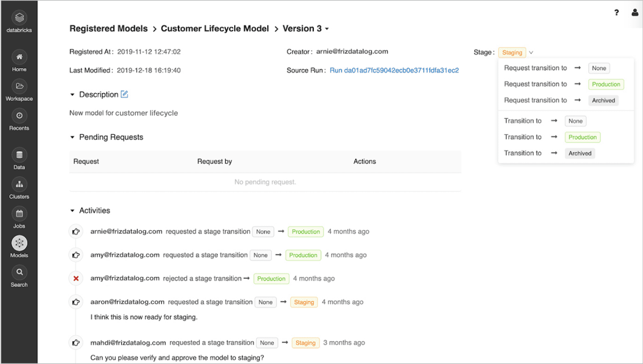Go to Clusters in sidebar
Screen dimensions: 643x364
coord(19,185)
